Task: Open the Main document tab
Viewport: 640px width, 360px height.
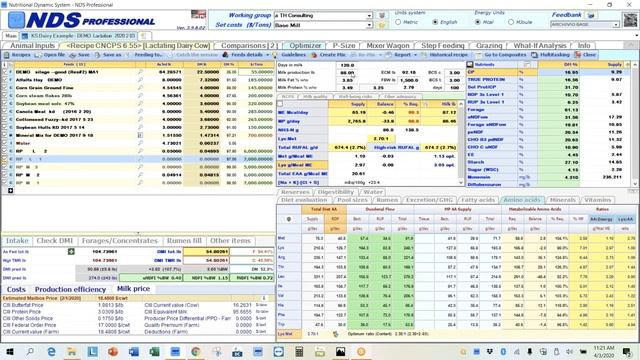Action: (x=11, y=36)
